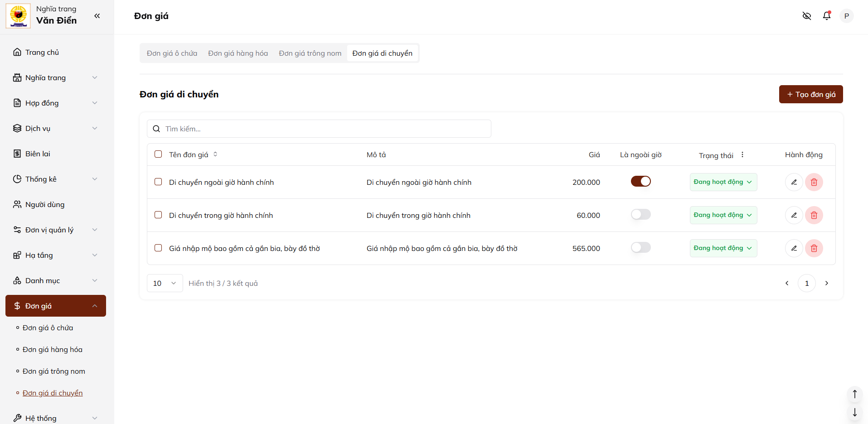The width and height of the screenshot is (868, 424).
Task: Sort by Tên đơn giá column
Action: point(215,154)
